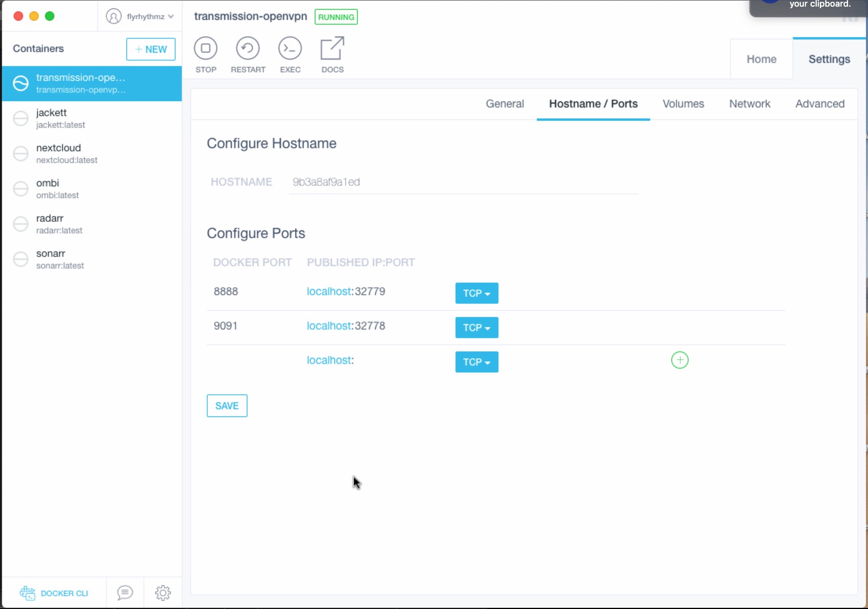Open preferences gear icon
Viewport: 868px width, 609px height.
163,593
